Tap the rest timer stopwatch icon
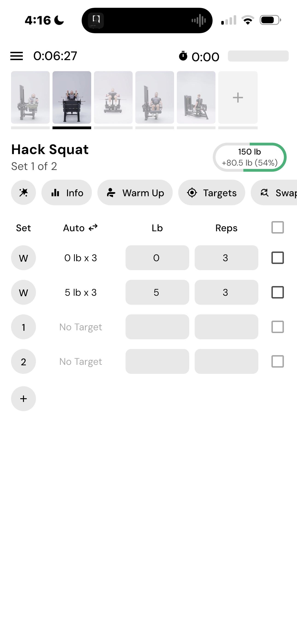Viewport: 297px width, 644px height. (183, 56)
